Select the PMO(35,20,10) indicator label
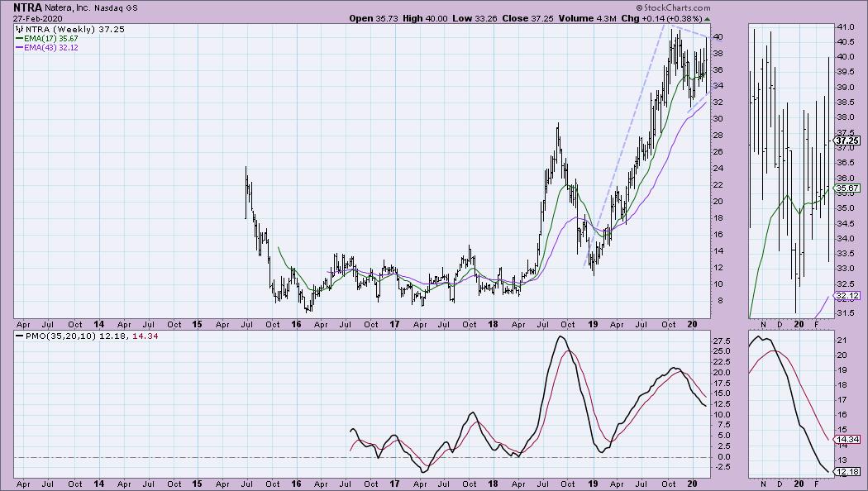 click(61, 336)
